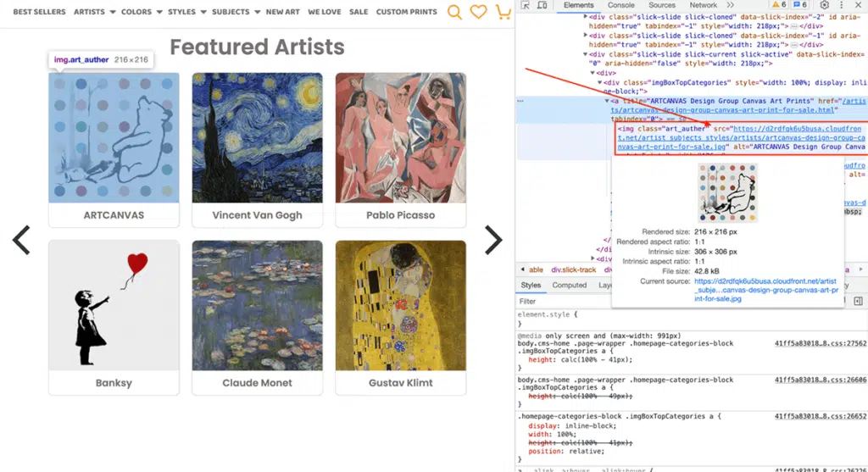Expand the slick-cloned div with index -1
This screenshot has height=472, width=868.
point(585,36)
